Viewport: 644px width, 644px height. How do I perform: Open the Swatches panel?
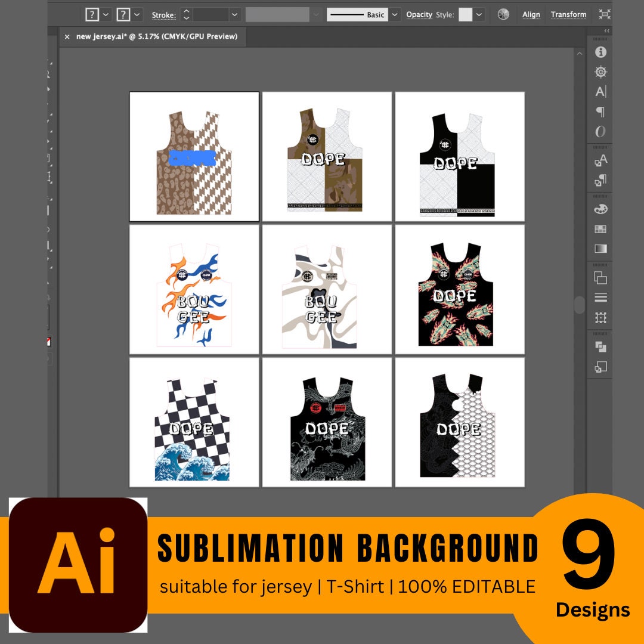[x=600, y=228]
